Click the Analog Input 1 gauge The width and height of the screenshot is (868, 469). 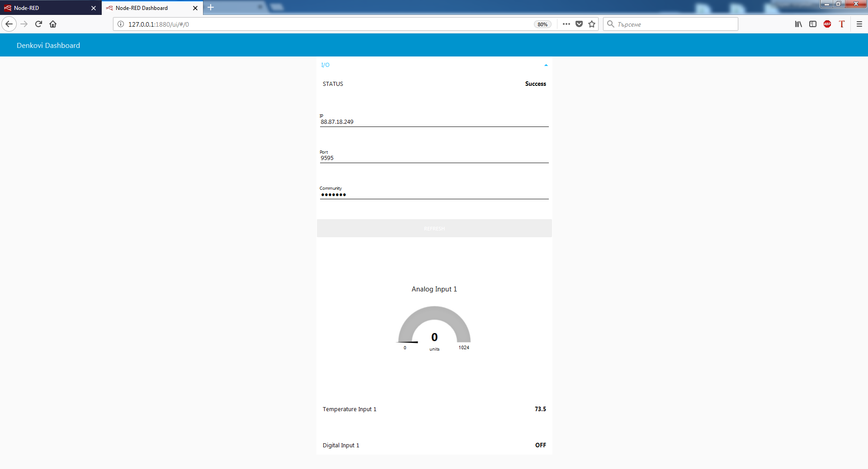point(434,328)
